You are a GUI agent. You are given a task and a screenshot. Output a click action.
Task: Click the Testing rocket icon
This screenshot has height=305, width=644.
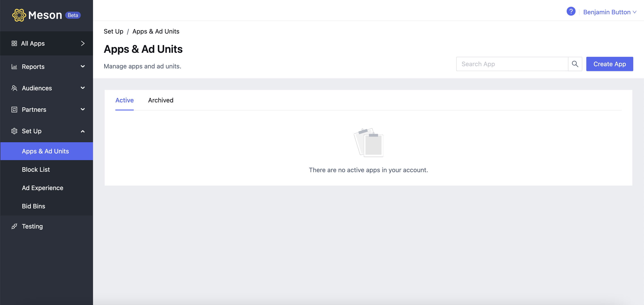tap(14, 226)
